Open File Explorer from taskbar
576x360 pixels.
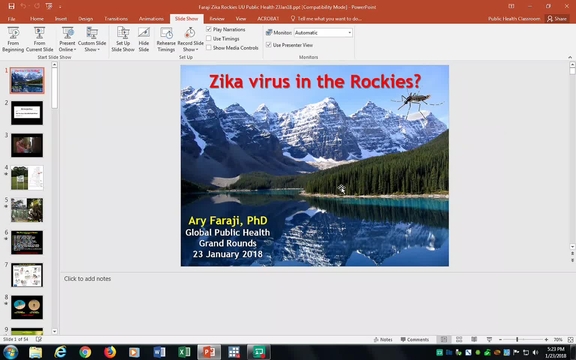click(x=35, y=352)
